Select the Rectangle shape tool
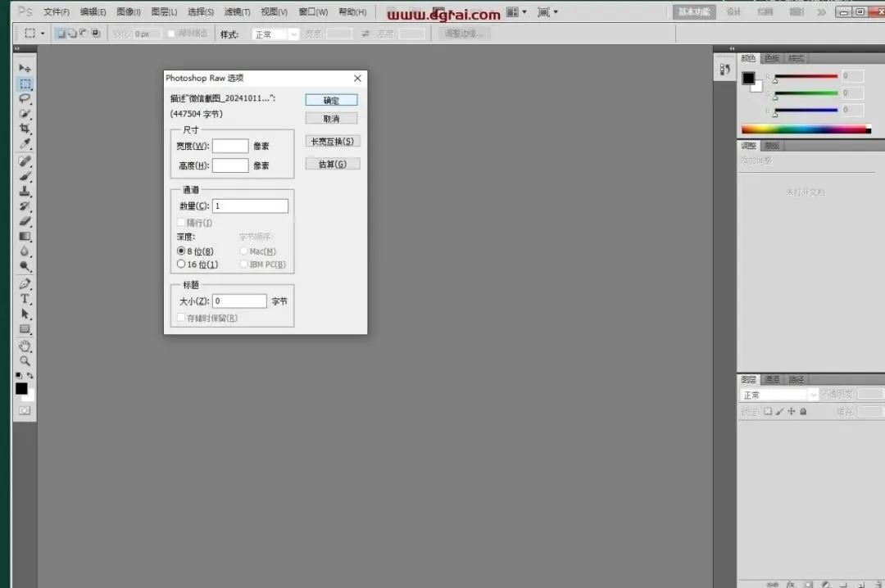 tap(25, 328)
